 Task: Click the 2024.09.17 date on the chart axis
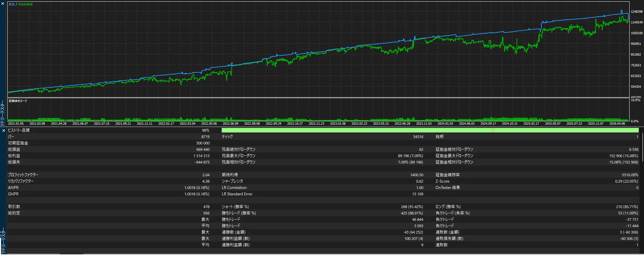488,124
